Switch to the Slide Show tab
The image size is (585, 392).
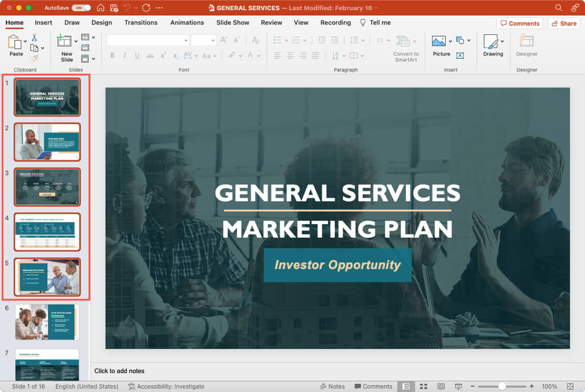[x=233, y=23]
